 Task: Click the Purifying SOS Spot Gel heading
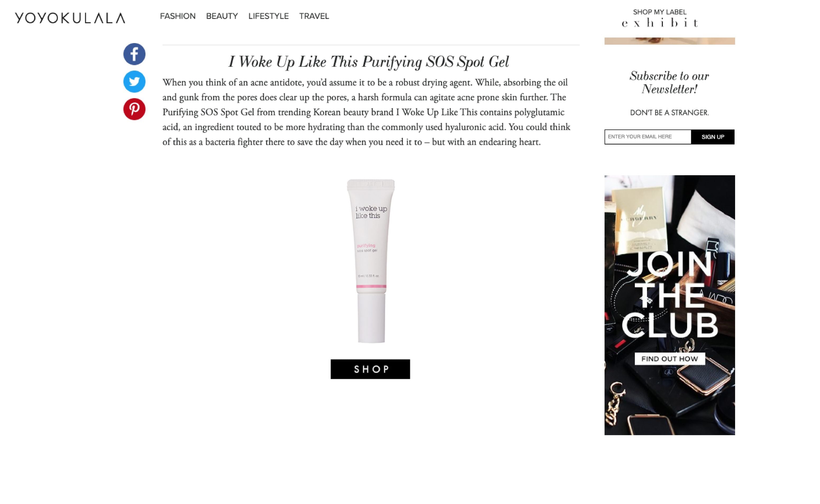[x=369, y=62]
